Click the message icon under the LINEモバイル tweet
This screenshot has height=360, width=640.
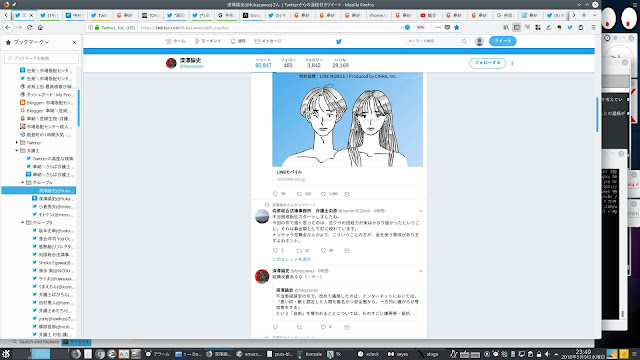(x=347, y=194)
